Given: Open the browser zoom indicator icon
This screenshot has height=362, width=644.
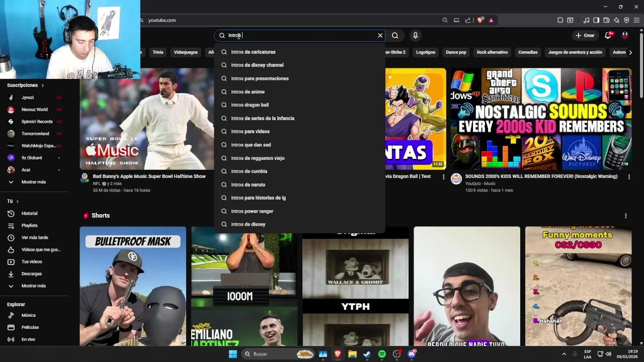Looking at the screenshot, I should (x=445, y=20).
